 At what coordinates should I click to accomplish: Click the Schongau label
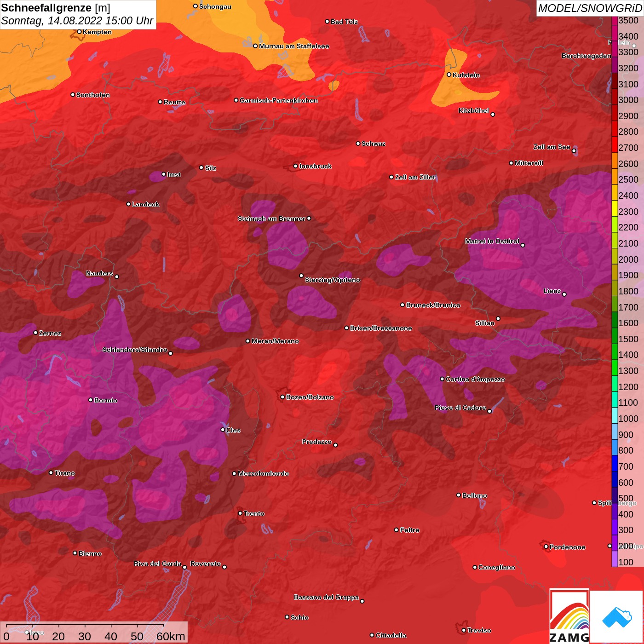[x=215, y=6]
